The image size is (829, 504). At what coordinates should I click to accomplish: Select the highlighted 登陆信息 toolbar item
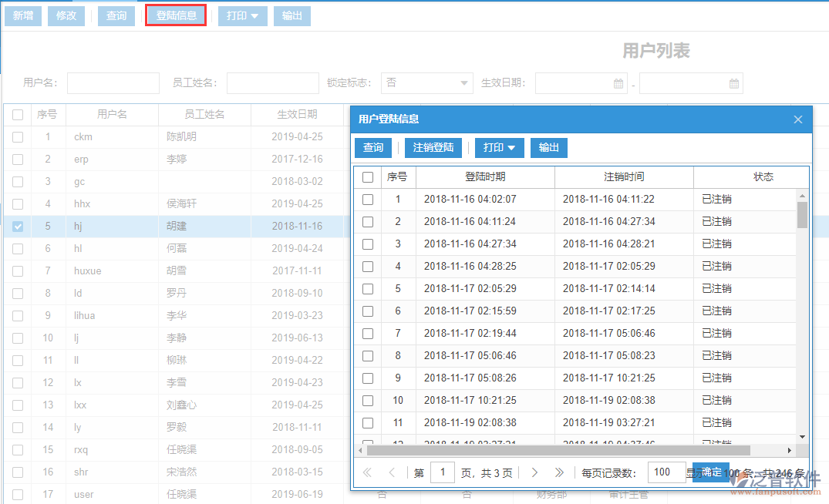(x=175, y=15)
